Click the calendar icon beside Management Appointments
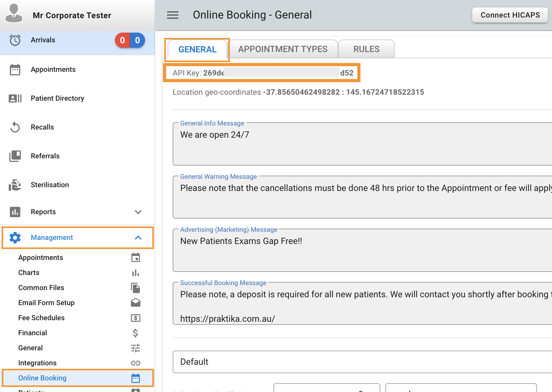Screen dimensions: 552x392 tap(136, 257)
